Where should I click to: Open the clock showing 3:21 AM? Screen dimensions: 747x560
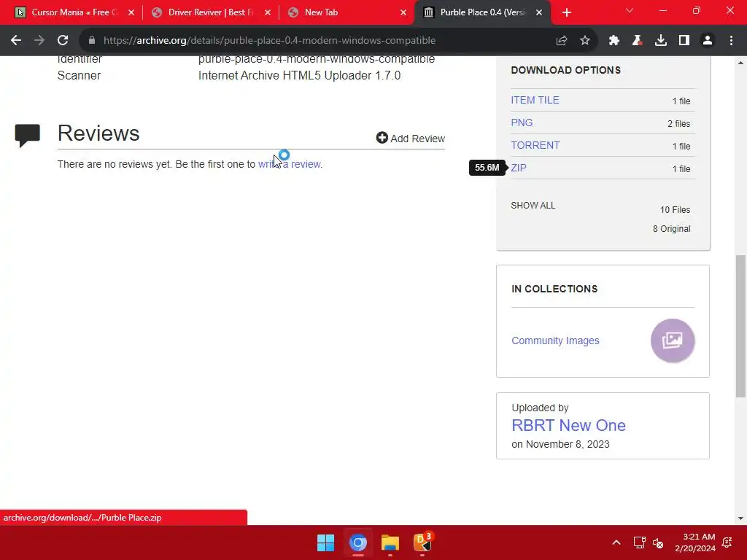[695, 542]
